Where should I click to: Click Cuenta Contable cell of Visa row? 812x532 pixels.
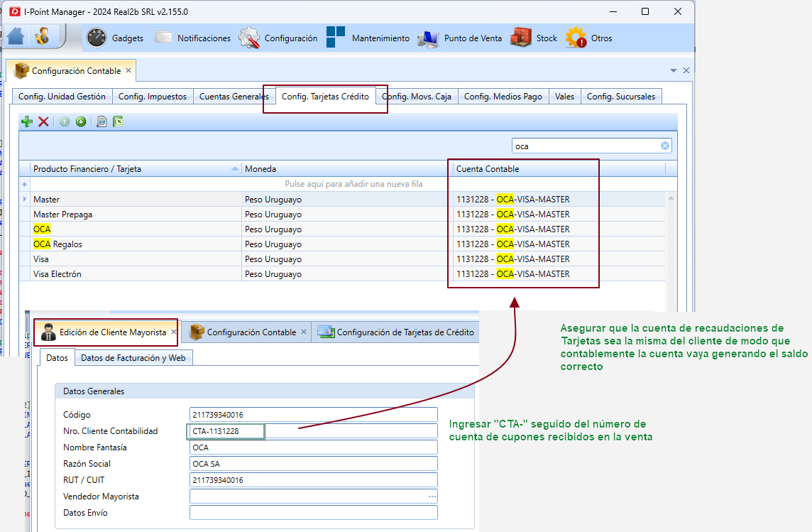tap(559, 259)
